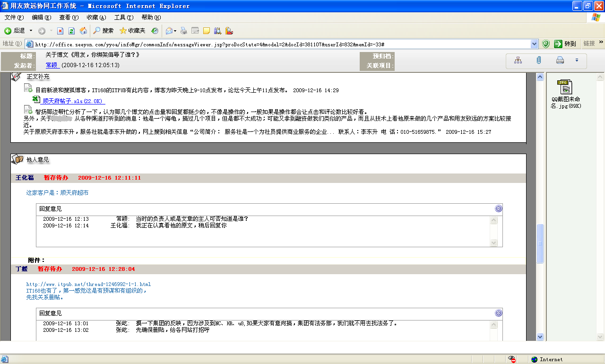Image resolution: width=605 pixels, height=364 pixels.
Task: Collapse 王化福's 回复意见 box via round arrow
Action: (499, 208)
